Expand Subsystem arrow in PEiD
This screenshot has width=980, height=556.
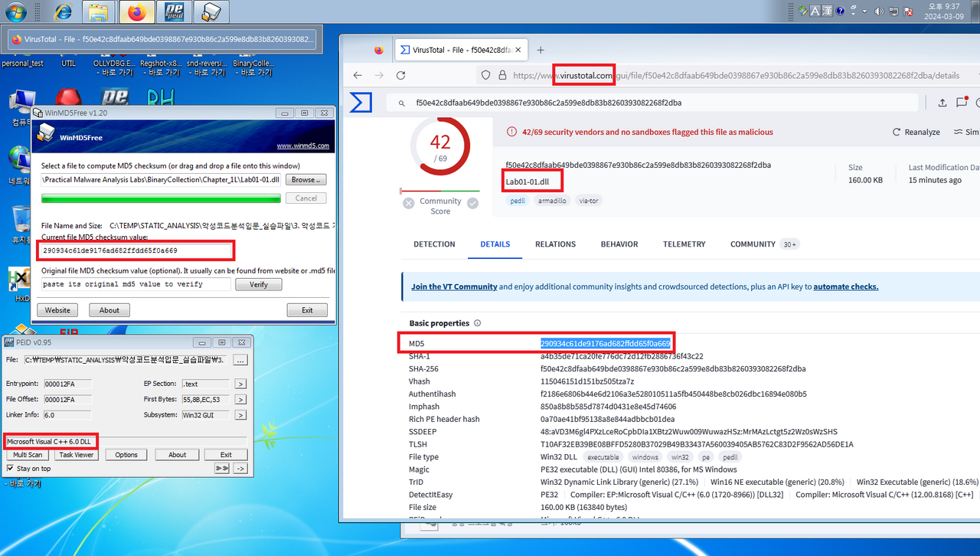click(x=240, y=415)
